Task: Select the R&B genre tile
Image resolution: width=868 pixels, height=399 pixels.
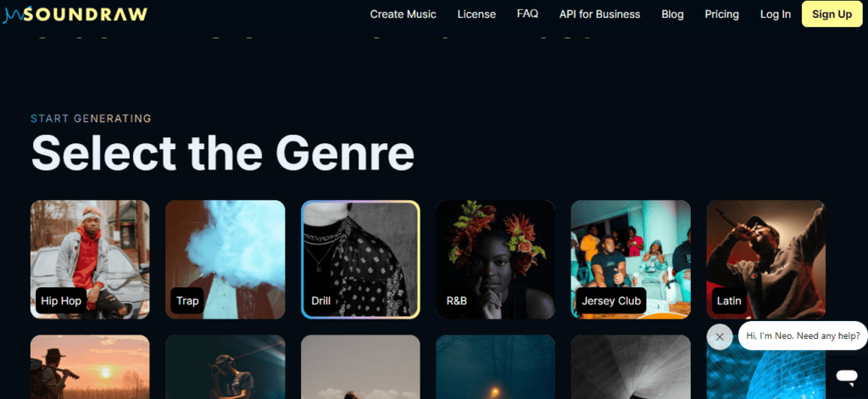Action: [495, 259]
